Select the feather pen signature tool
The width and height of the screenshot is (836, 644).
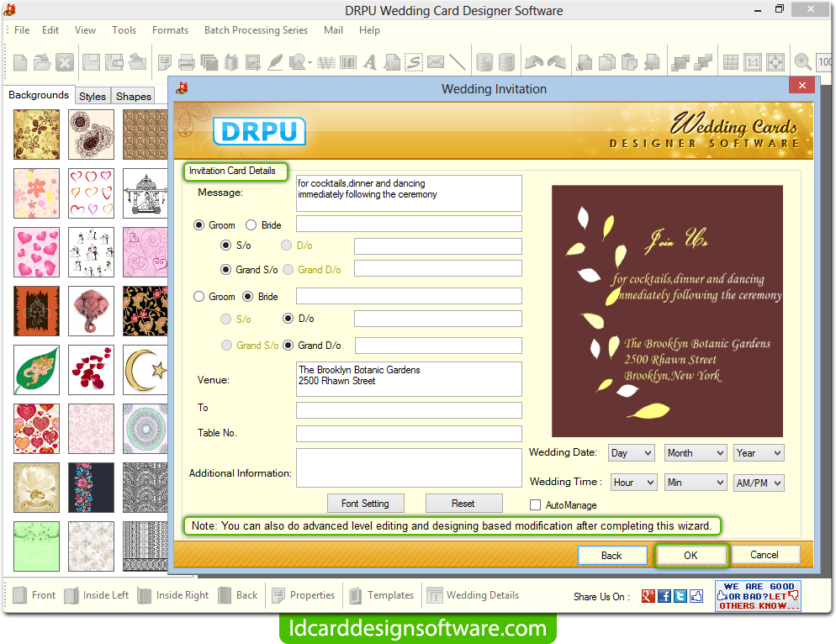tap(275, 62)
